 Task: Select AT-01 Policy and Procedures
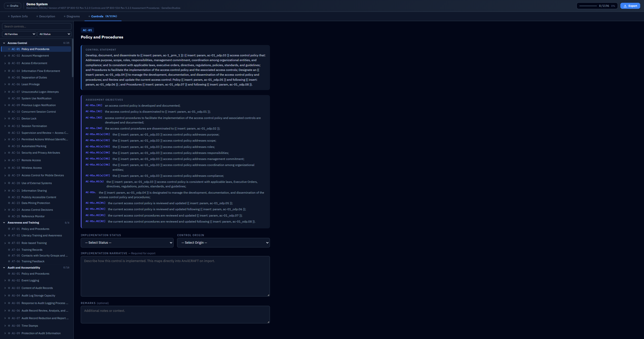[x=36, y=229]
